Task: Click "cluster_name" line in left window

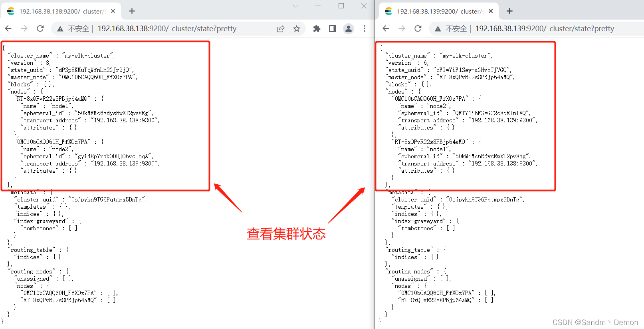Action: (x=61, y=56)
